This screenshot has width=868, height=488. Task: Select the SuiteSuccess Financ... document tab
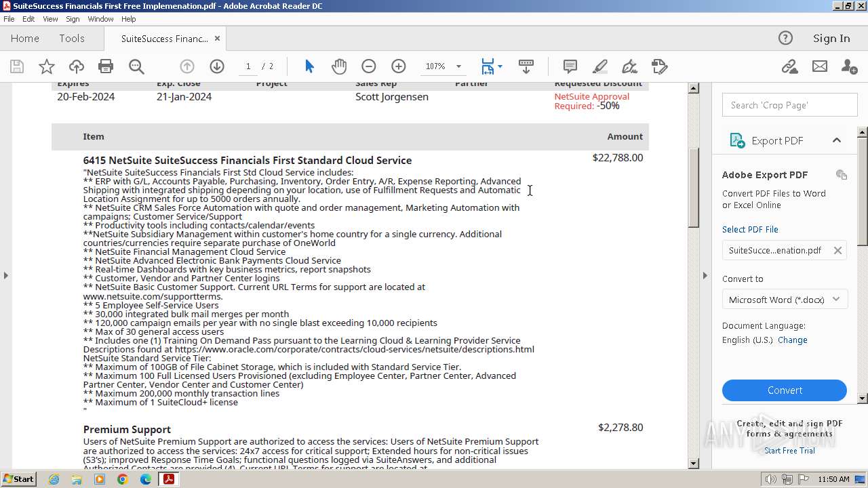(x=164, y=39)
